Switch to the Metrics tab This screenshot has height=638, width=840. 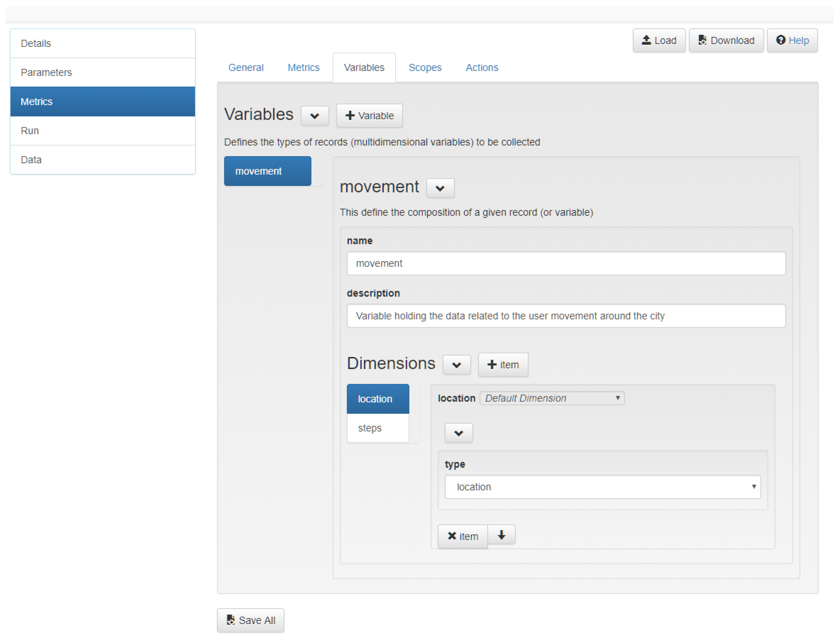point(303,68)
